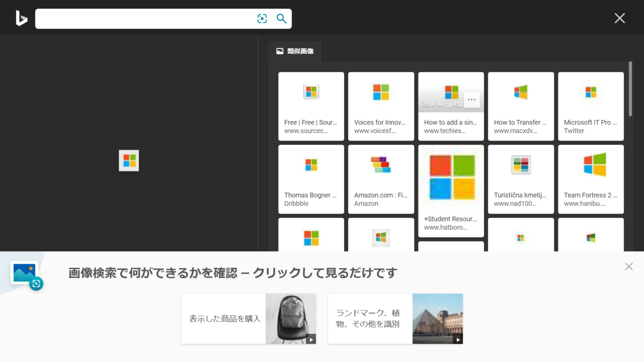644x362 pixels.
Task: Click the results panel vertical scrollbar
Action: [630, 88]
